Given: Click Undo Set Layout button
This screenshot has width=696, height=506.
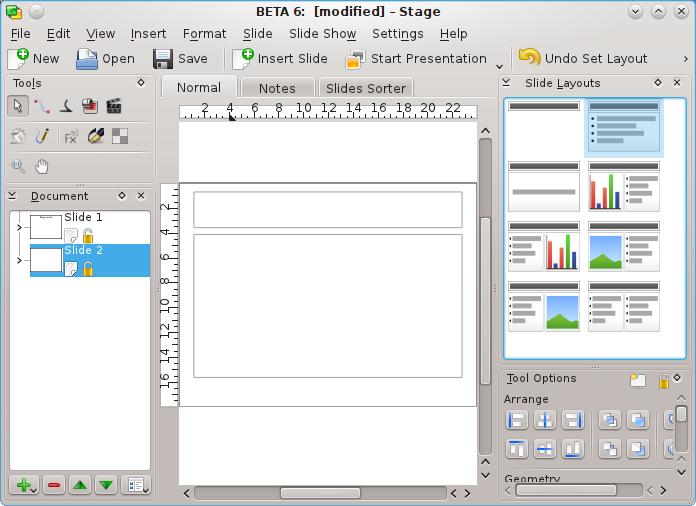Looking at the screenshot, I should [583, 59].
